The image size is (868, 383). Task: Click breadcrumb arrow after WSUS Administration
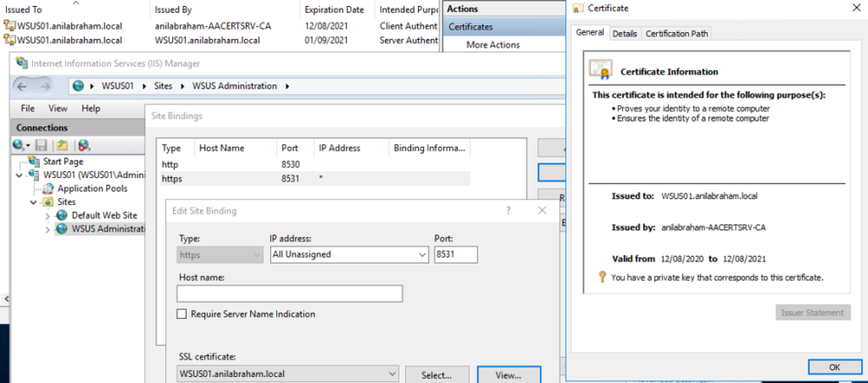tap(287, 86)
